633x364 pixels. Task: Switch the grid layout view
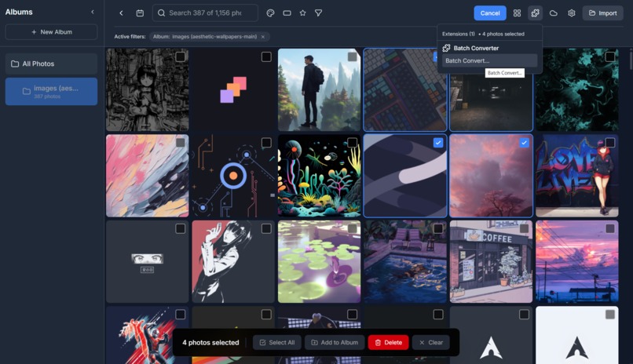517,13
